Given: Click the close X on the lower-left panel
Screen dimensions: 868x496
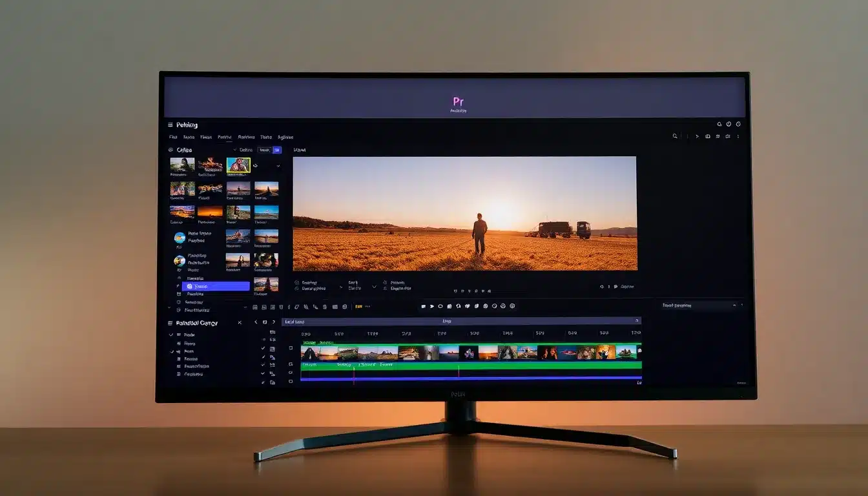Looking at the screenshot, I should [x=240, y=322].
